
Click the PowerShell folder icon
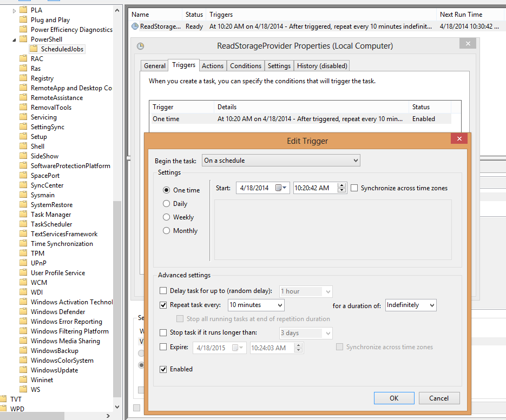pyautogui.click(x=23, y=39)
